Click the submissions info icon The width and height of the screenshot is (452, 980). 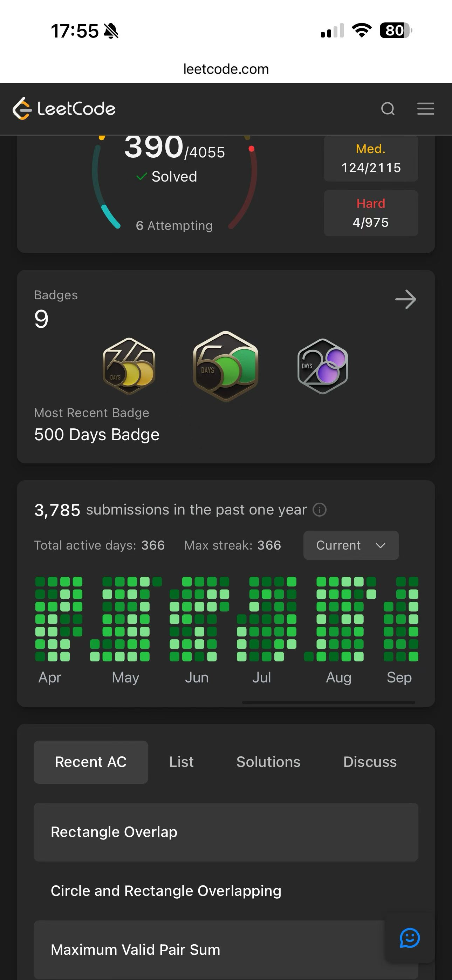[x=319, y=510]
